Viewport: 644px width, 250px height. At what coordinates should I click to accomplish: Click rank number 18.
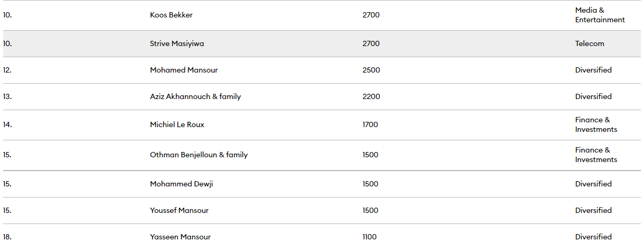click(x=7, y=237)
